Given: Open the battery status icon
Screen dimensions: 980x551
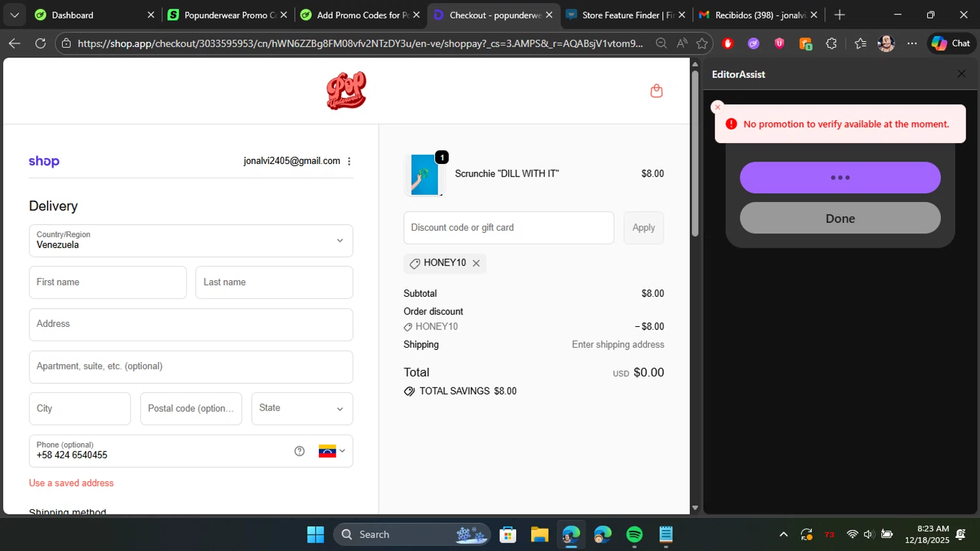Looking at the screenshot, I should [x=887, y=535].
